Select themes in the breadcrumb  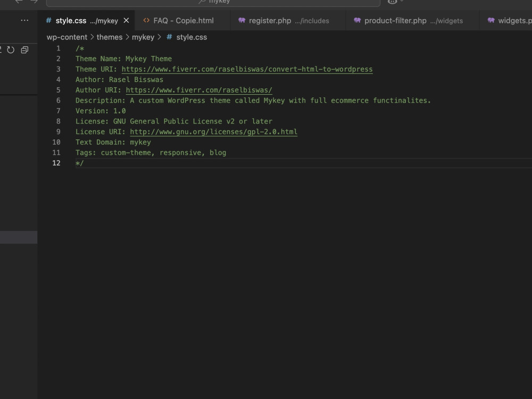109,37
